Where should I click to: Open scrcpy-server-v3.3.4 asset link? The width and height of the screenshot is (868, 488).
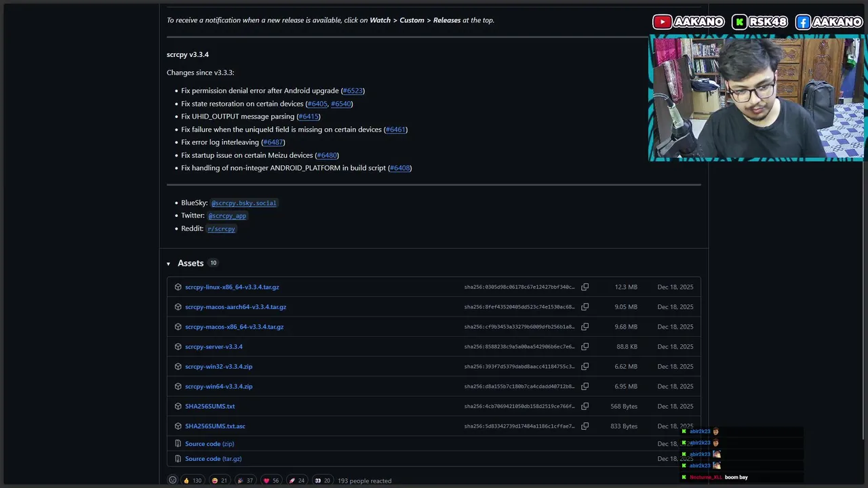pos(214,346)
